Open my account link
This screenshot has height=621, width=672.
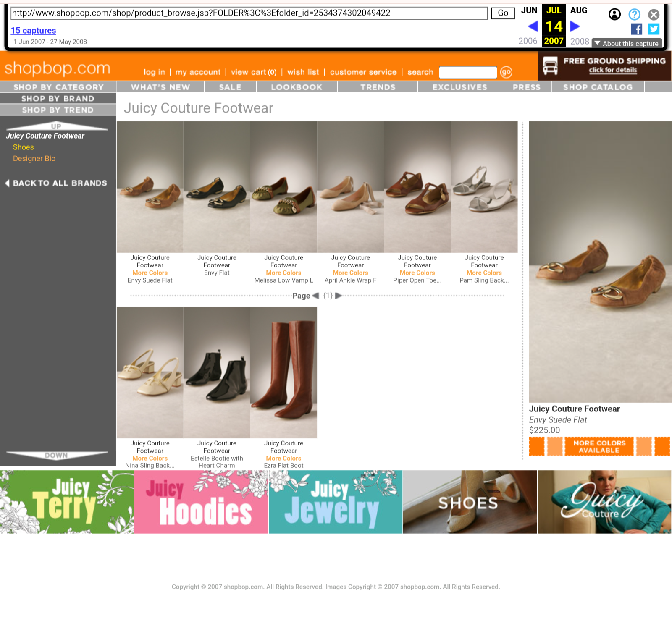click(198, 72)
